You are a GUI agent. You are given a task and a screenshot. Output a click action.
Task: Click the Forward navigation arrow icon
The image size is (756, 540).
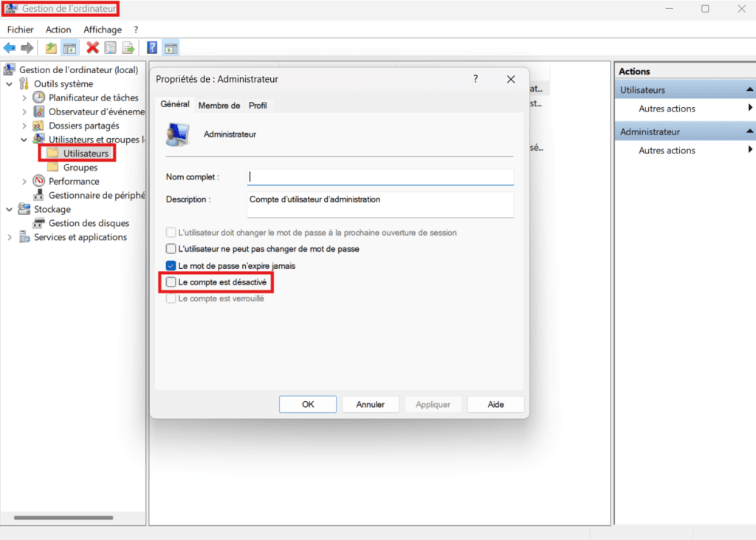point(27,47)
